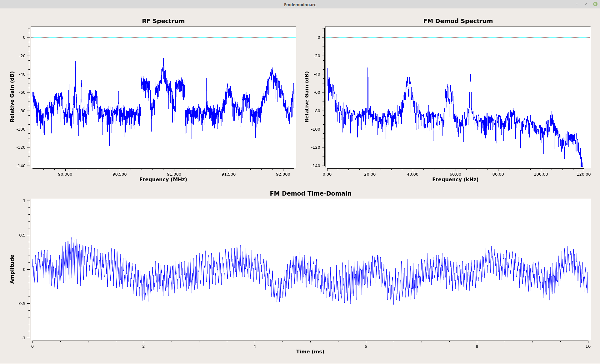Maximize the Fmdemodnoarc window

click(586, 4)
